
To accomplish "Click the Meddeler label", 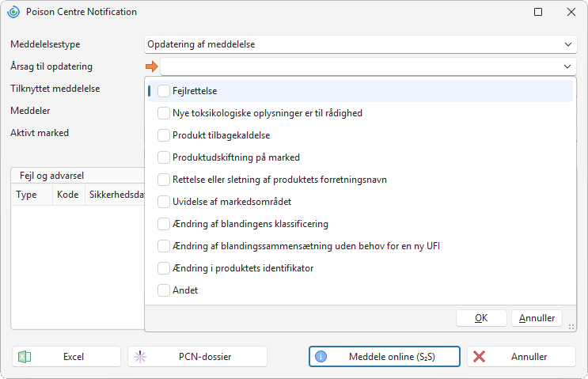I will tap(30, 111).
